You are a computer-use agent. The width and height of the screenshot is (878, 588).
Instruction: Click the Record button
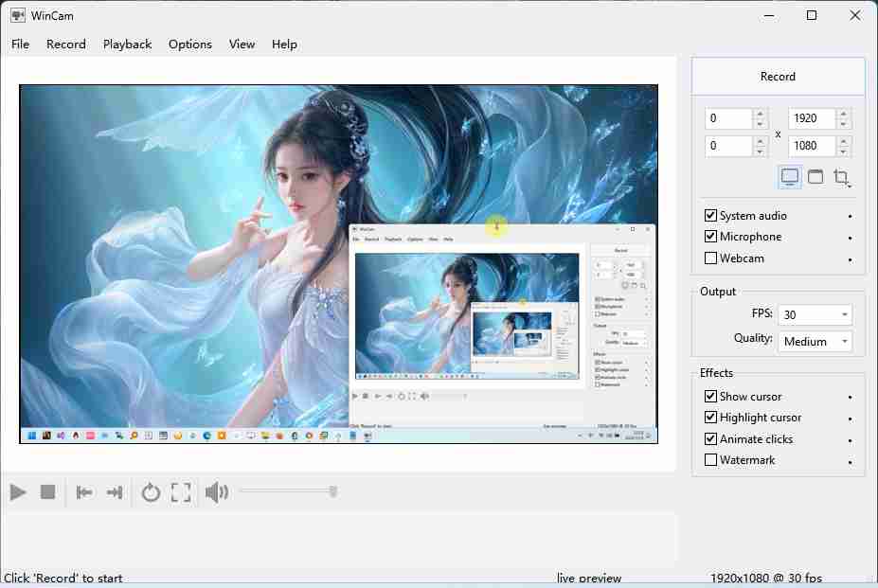(x=778, y=77)
